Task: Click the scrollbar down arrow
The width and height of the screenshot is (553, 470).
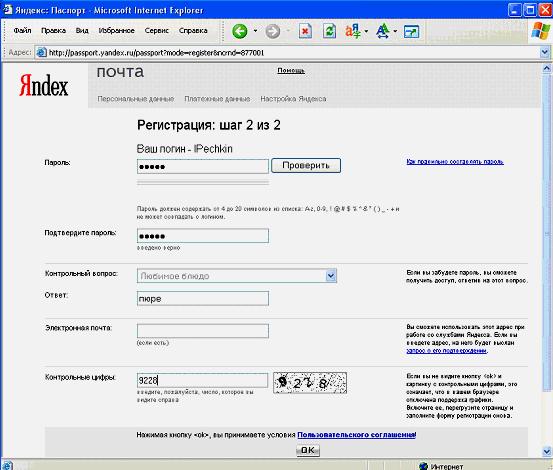Action: tap(547, 451)
